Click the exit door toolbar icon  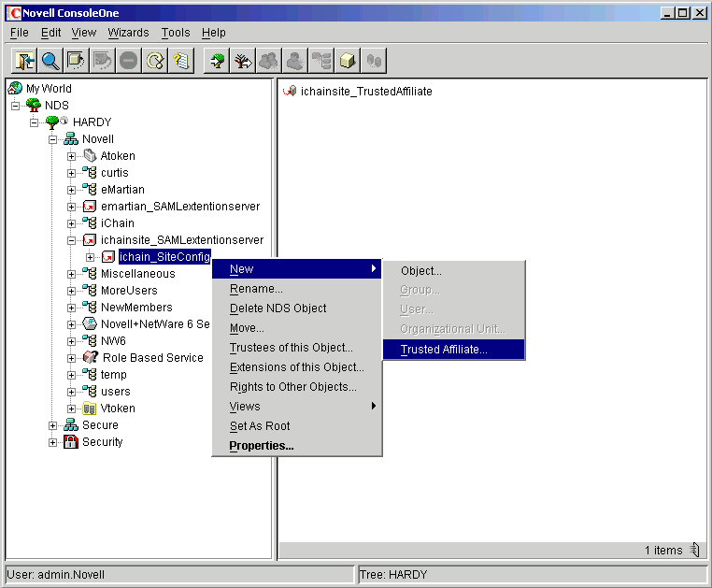pyautogui.click(x=24, y=61)
